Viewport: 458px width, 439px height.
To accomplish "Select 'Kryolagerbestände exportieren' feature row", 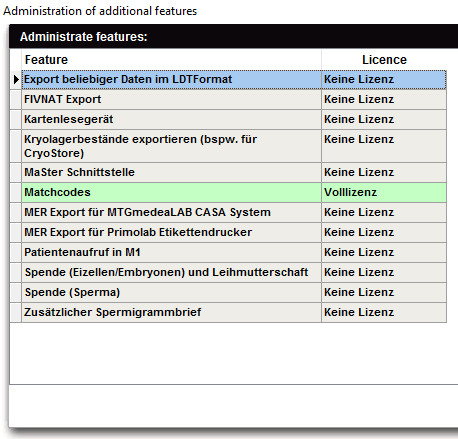I will 171,146.
